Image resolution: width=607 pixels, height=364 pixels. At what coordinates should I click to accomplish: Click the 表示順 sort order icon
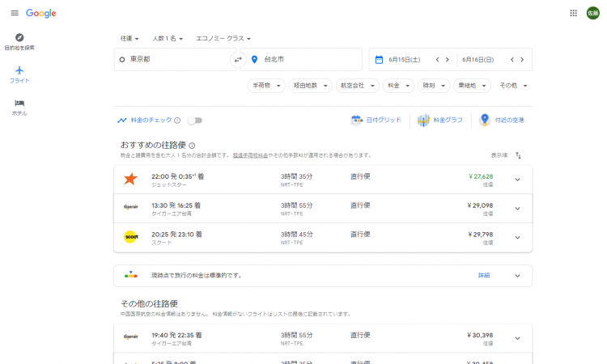518,155
